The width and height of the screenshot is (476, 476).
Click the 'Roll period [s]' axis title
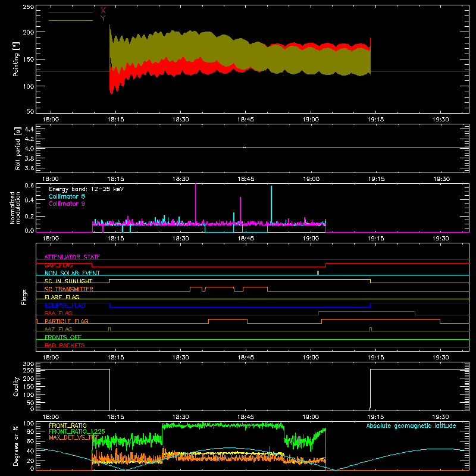17,148
